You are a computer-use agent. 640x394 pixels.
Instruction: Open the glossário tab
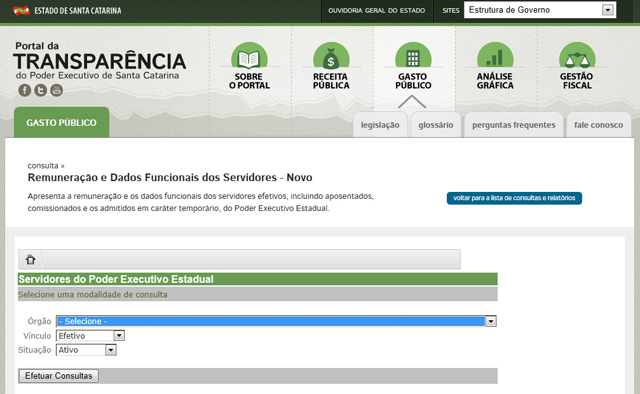click(x=436, y=125)
